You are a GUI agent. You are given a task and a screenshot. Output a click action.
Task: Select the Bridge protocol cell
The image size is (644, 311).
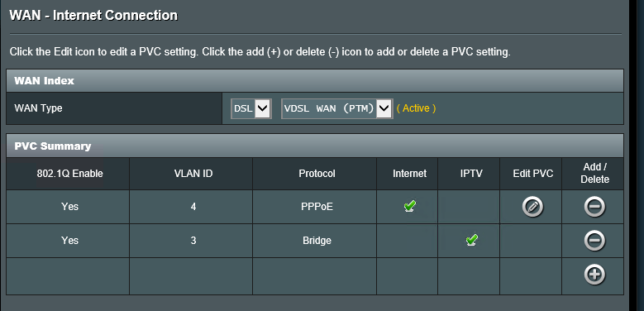pos(315,241)
